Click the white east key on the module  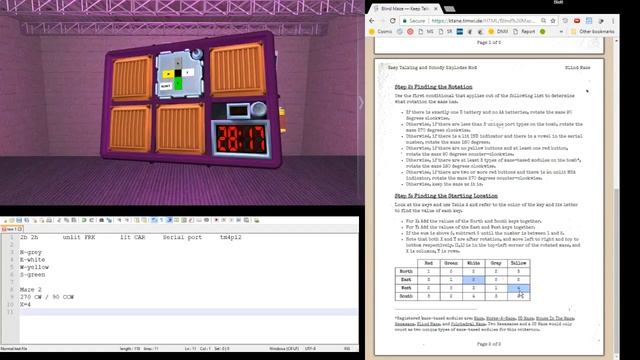188,73
